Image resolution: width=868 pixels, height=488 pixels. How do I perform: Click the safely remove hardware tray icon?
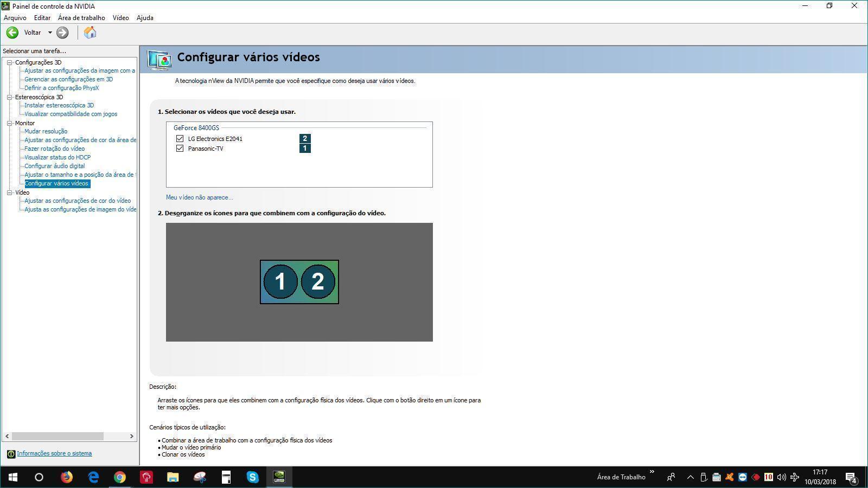pos(704,477)
